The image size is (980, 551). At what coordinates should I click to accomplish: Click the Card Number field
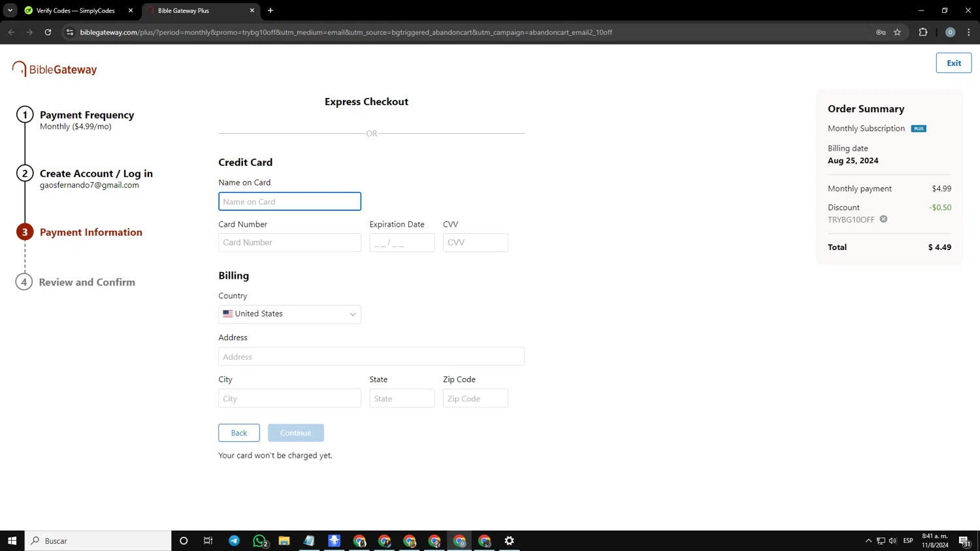(289, 242)
